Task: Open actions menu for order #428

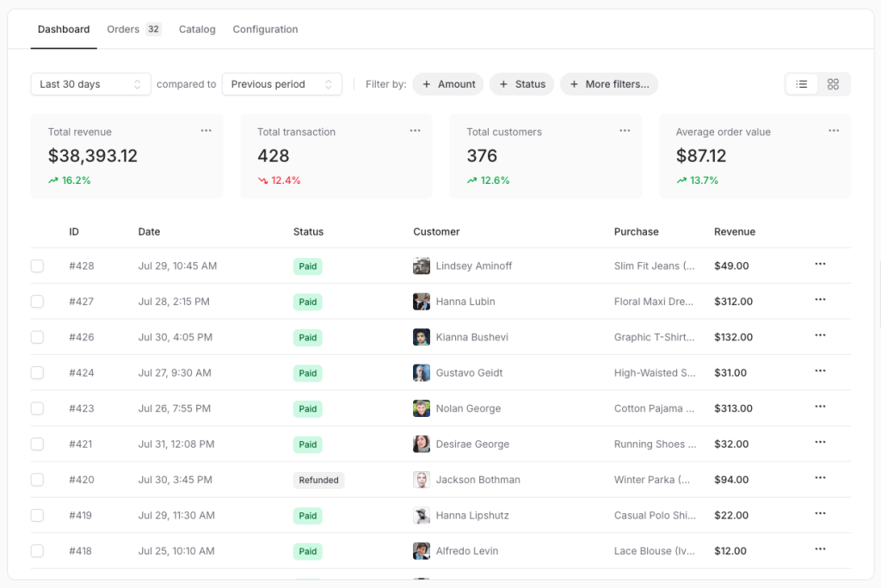Action: [x=819, y=266]
